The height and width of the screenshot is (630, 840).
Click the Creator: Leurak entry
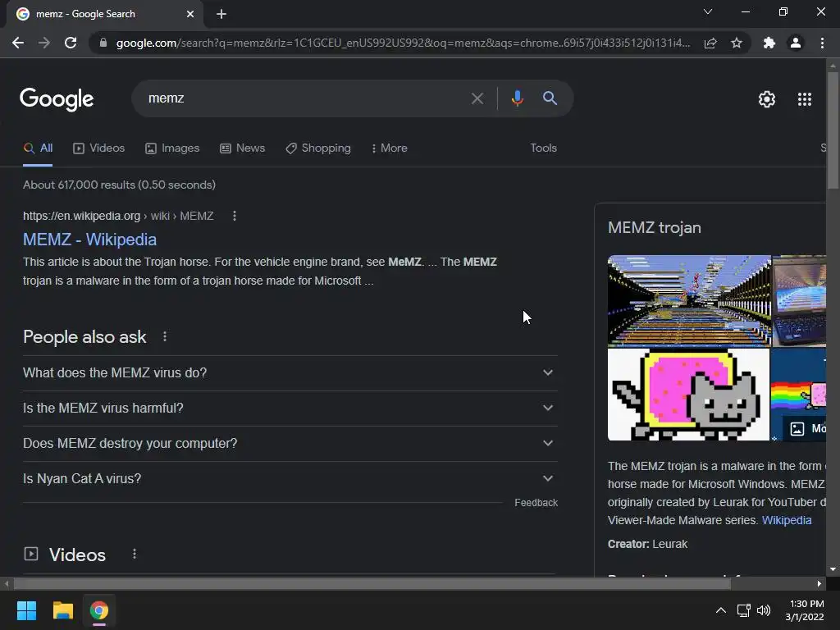(647, 545)
